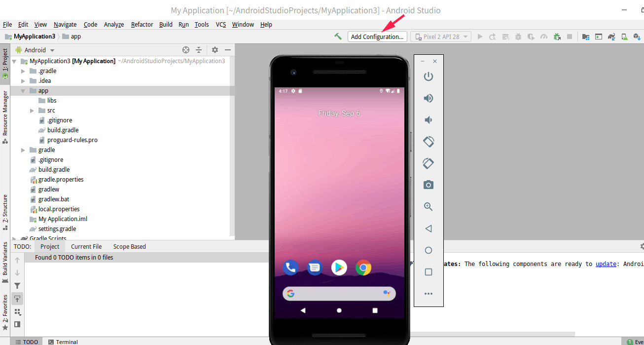Click Sync Project with Gradle Files icon
Viewport: 644px width, 345px height.
(x=611, y=37)
